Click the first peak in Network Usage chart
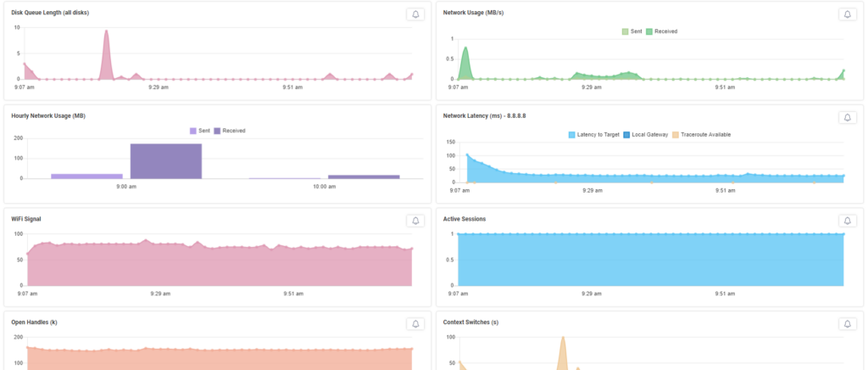Screen dimensions: 868x370 (x=465, y=62)
